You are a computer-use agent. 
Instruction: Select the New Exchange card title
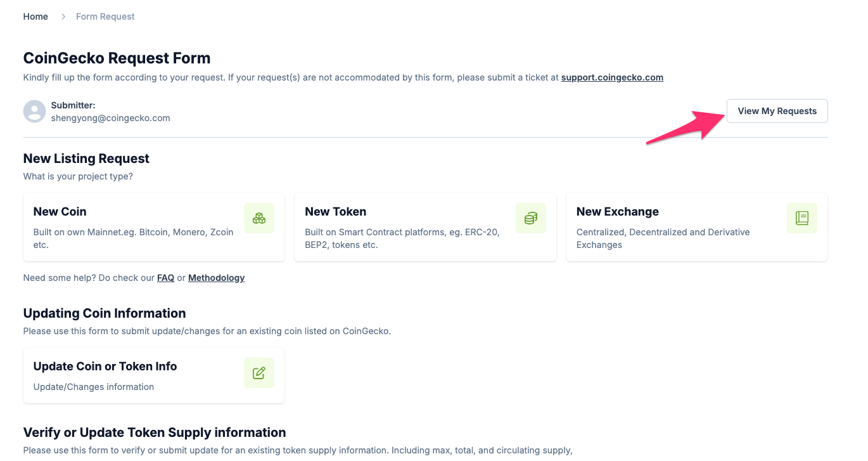click(x=617, y=212)
